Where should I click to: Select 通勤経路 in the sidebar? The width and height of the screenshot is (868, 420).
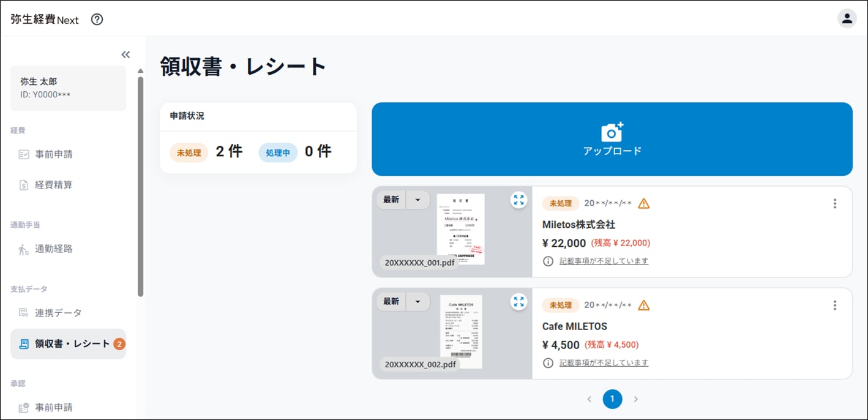pos(53,249)
